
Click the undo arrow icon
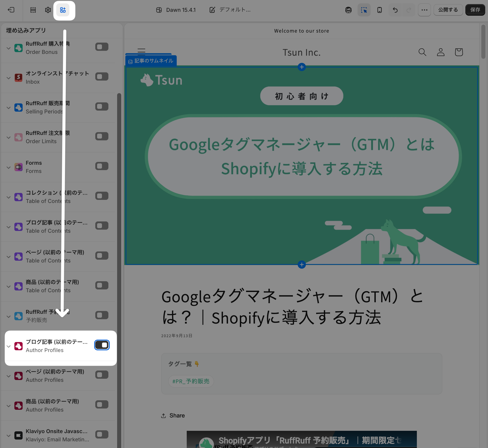point(395,10)
